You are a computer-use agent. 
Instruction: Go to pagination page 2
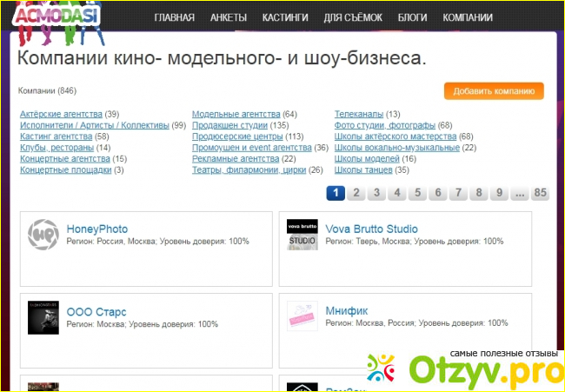(x=356, y=193)
